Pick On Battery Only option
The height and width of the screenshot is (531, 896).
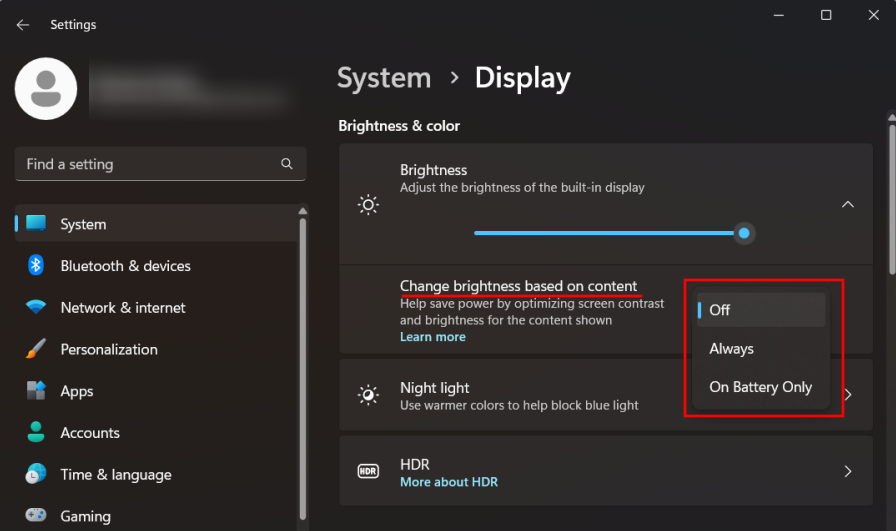coord(760,387)
